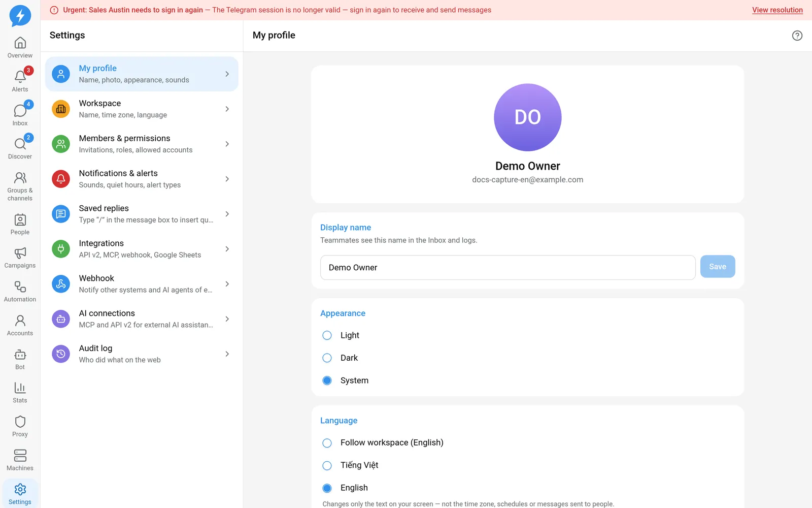Open the Proxy shield icon
The width and height of the screenshot is (812, 508).
20,422
